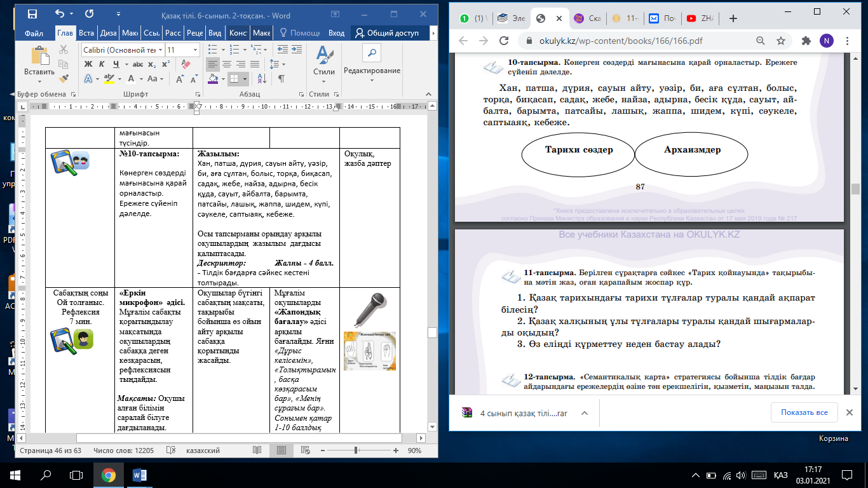Switch to the Вид ribbon tab
Screen dimensions: 868x488
point(215,33)
